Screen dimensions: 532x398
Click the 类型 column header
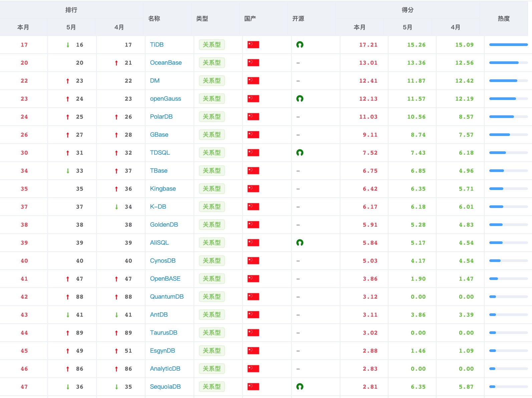tap(202, 19)
